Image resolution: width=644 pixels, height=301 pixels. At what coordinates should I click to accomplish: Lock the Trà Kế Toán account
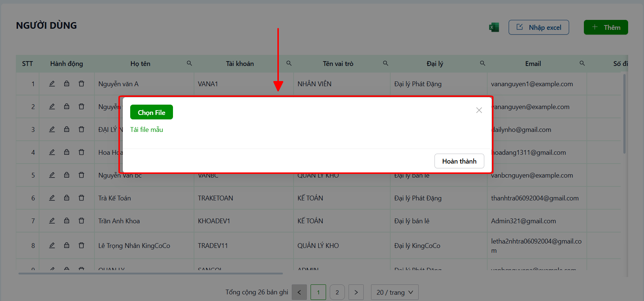tap(67, 198)
